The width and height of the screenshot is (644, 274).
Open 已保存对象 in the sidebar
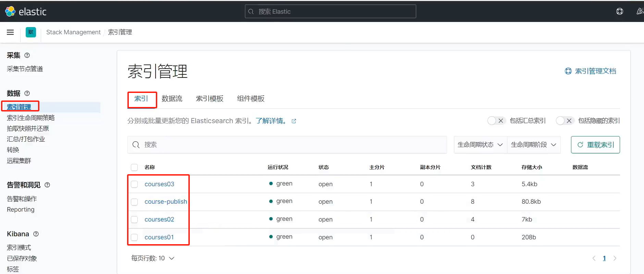point(22,259)
